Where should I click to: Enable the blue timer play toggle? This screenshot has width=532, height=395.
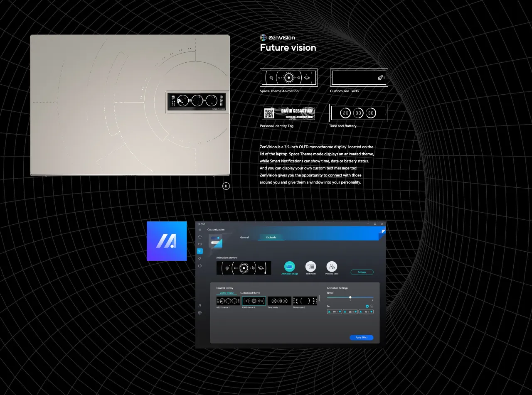click(x=367, y=306)
